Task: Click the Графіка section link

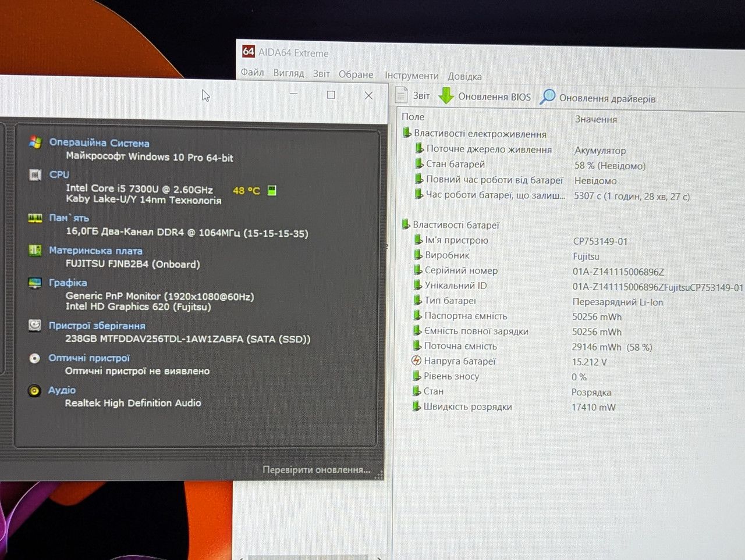Action: 68,283
